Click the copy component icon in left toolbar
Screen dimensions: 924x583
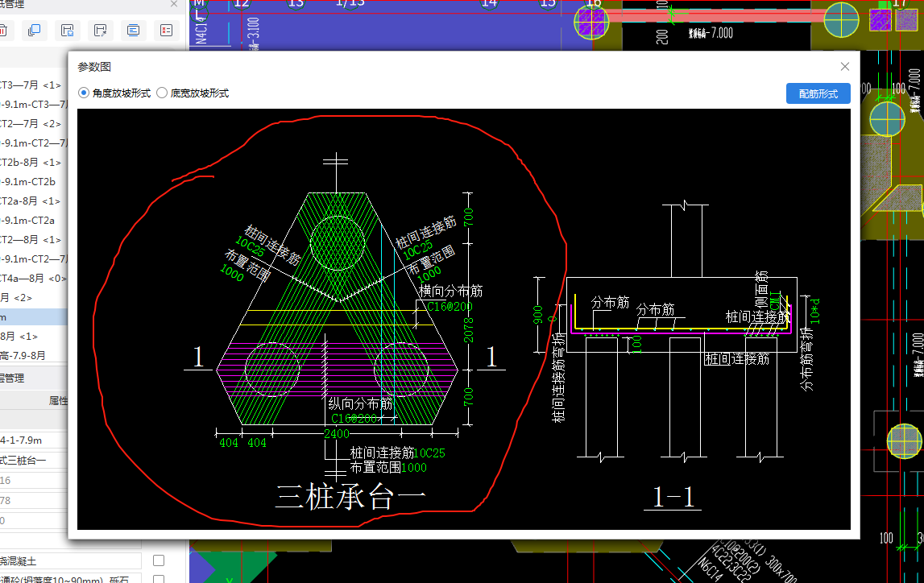pyautogui.click(x=34, y=30)
